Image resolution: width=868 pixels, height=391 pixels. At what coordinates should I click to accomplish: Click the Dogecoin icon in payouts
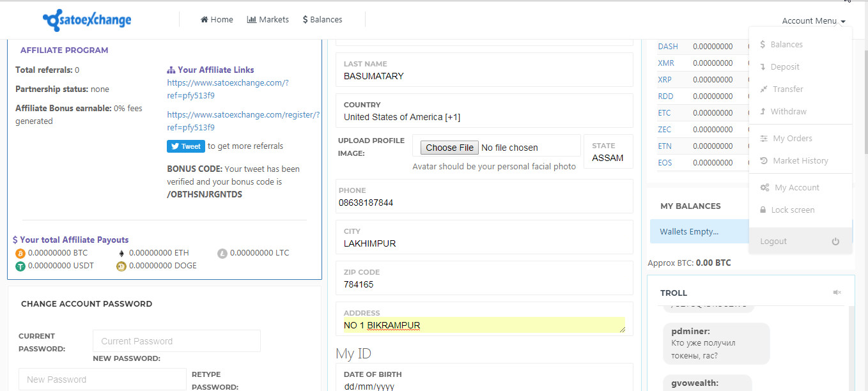click(x=121, y=266)
